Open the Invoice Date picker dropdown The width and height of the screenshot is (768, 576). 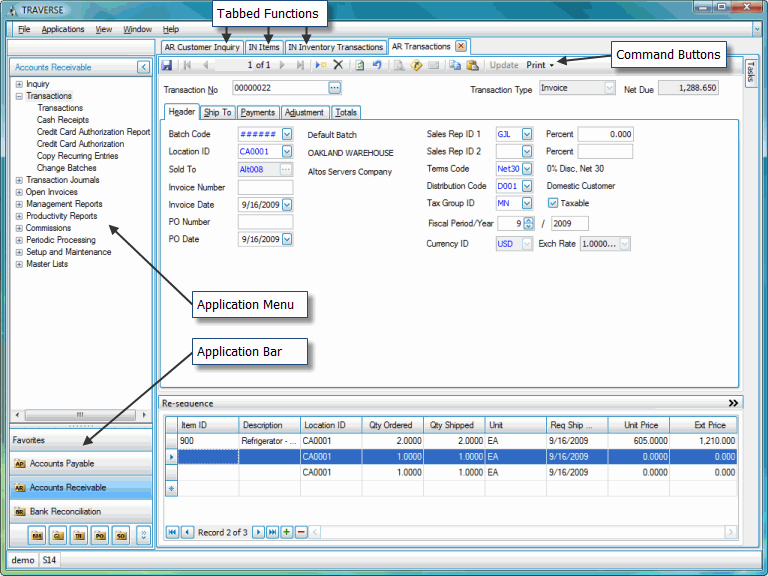287,204
